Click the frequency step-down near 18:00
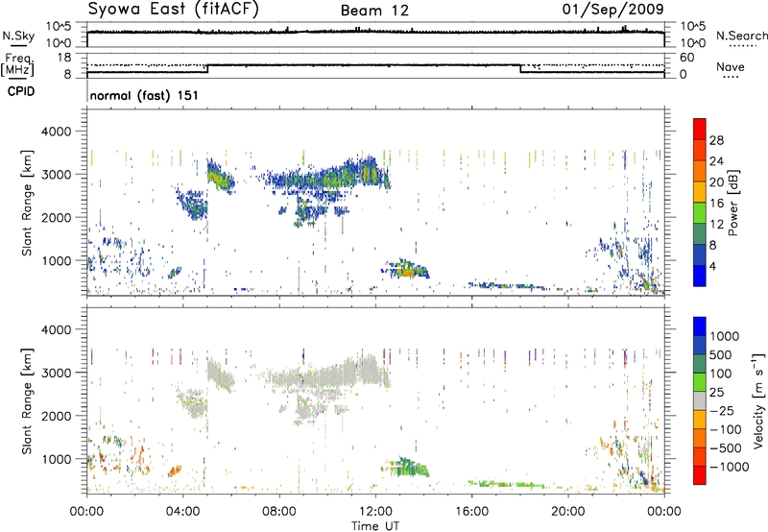 click(x=520, y=68)
